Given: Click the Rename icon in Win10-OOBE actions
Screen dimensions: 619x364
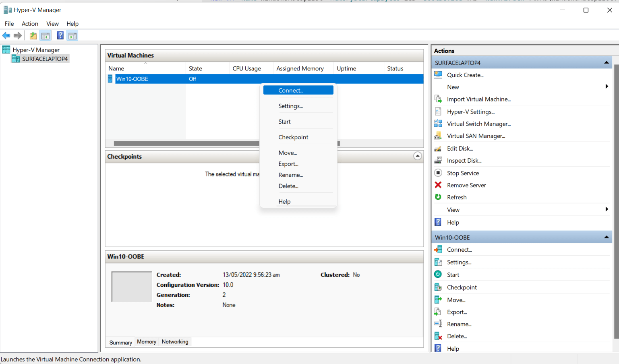Looking at the screenshot, I should pyautogui.click(x=438, y=324).
